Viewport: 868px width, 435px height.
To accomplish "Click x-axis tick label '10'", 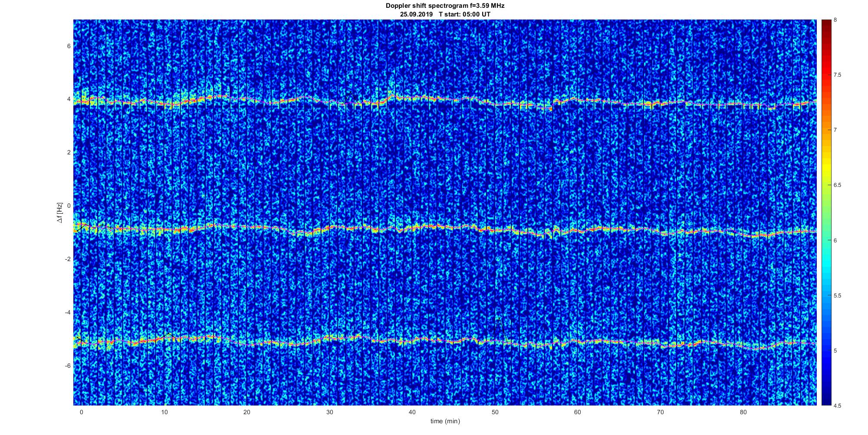I will click(x=164, y=412).
